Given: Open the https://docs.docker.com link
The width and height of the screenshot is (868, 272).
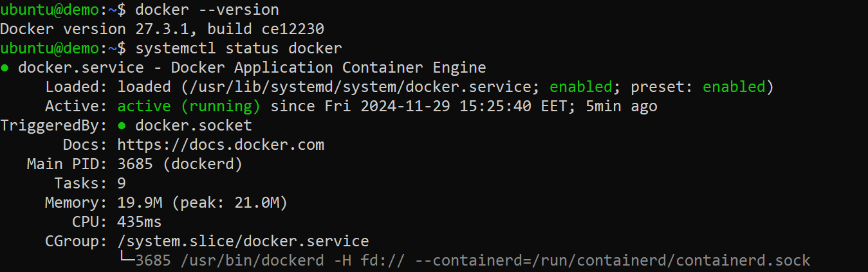Looking at the screenshot, I should click(x=221, y=145).
